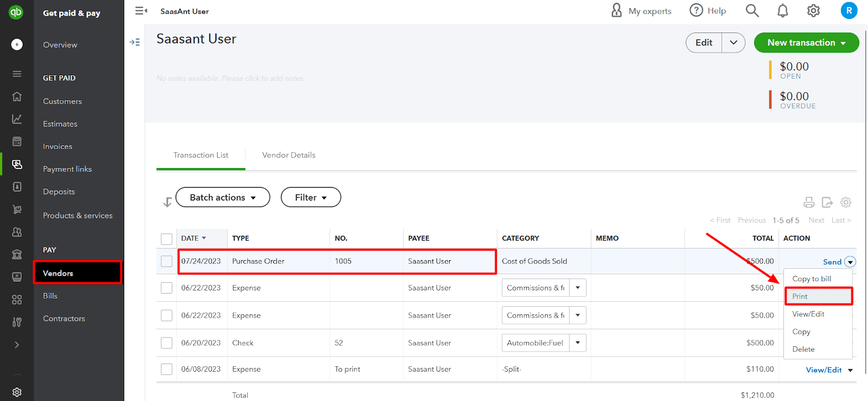Click the Edit vendor button
This screenshot has width=868, height=401.
point(704,42)
